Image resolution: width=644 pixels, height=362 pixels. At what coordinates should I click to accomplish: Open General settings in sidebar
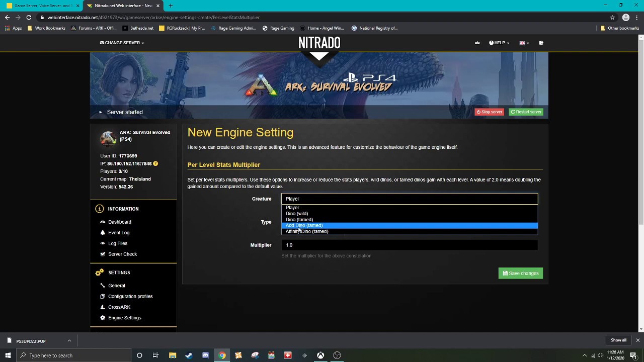(x=116, y=286)
